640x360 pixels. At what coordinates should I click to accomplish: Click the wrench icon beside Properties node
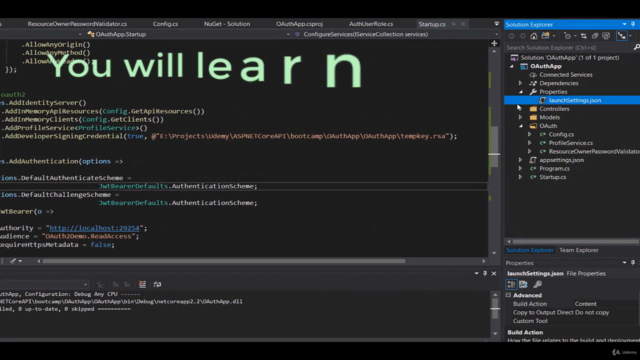click(533, 92)
